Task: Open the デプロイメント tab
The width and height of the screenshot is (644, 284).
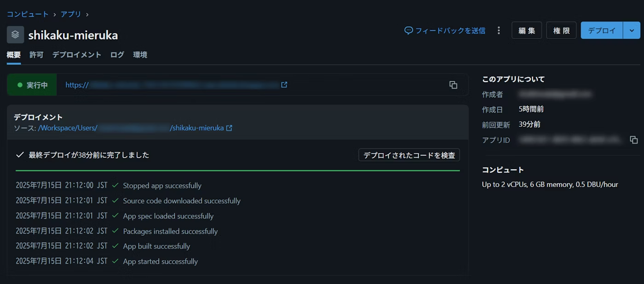Action: 76,55
